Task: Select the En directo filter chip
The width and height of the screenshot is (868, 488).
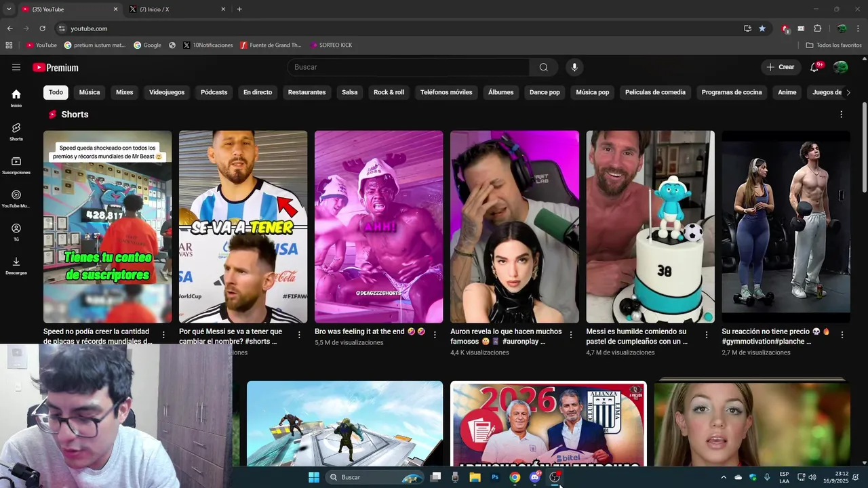Action: pyautogui.click(x=258, y=92)
